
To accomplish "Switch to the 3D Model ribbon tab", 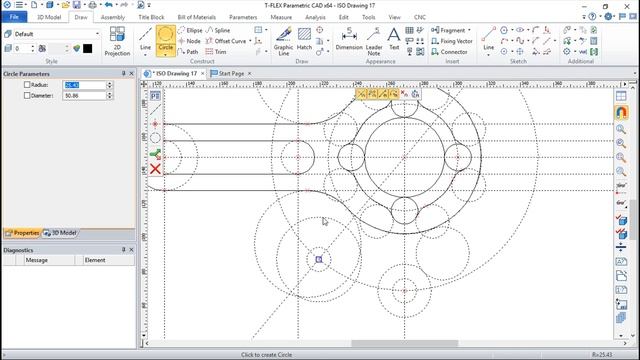I will (49, 17).
